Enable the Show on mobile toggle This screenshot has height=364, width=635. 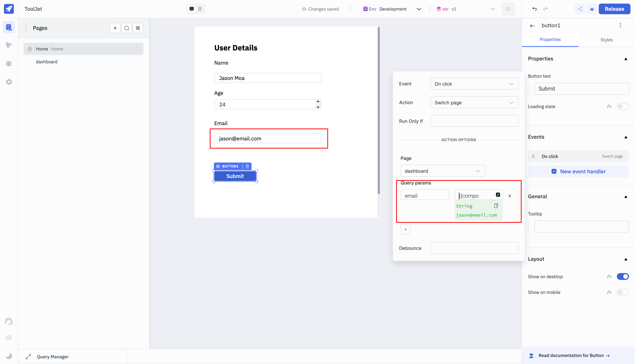tap(622, 292)
